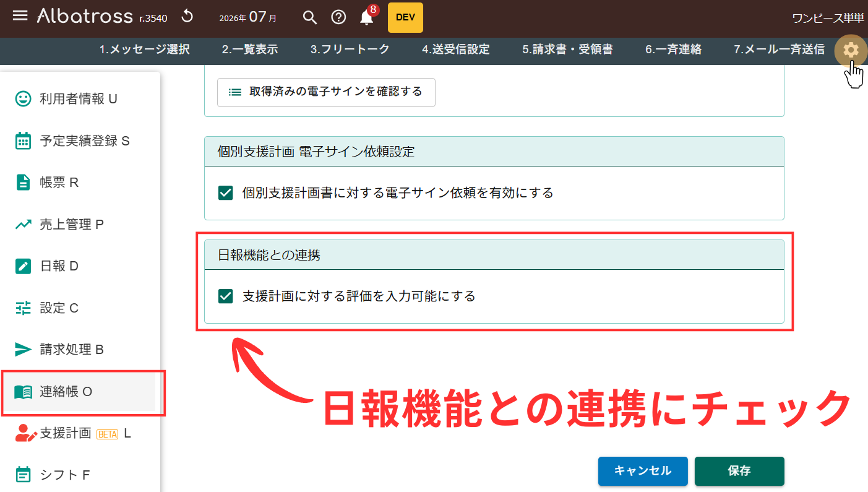Click ワンピース単単 account name
Screen dimensions: 868x492
[x=828, y=18]
